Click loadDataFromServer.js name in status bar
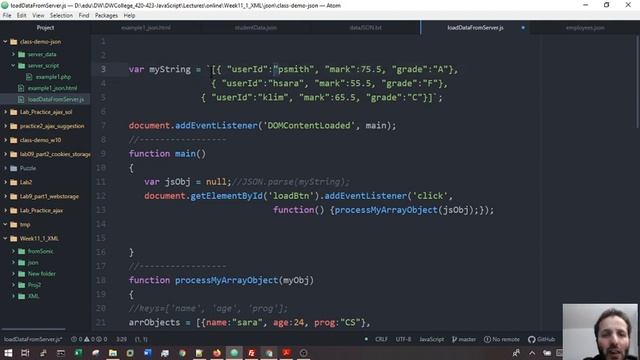 coord(33,339)
